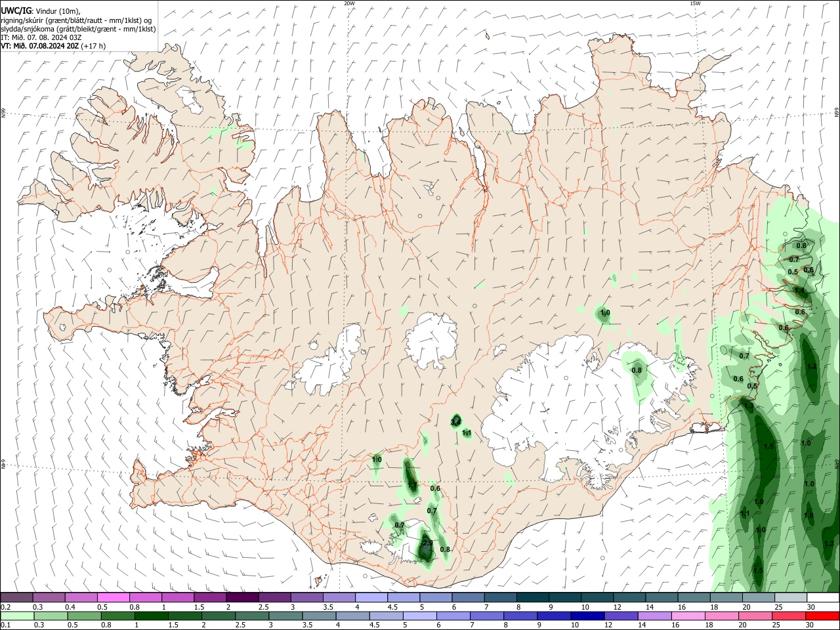
Task: Click the "UWC/IG: Vindur (10m)" title line
Action: [x=41, y=10]
